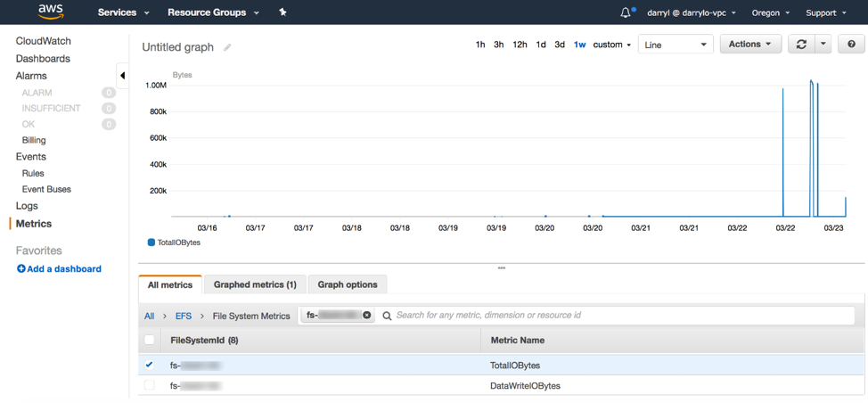Screen dimensions: 868x403
Task: Toggle the select-all checkbox in the table header
Action: [x=149, y=340]
